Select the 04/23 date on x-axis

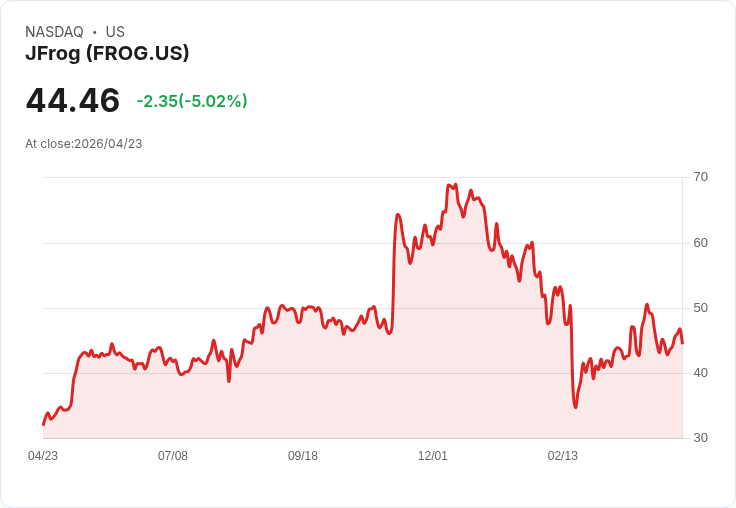[43, 456]
